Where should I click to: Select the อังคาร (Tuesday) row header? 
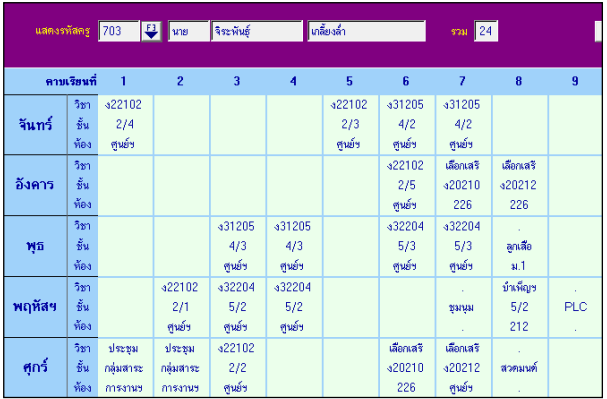[x=36, y=185]
